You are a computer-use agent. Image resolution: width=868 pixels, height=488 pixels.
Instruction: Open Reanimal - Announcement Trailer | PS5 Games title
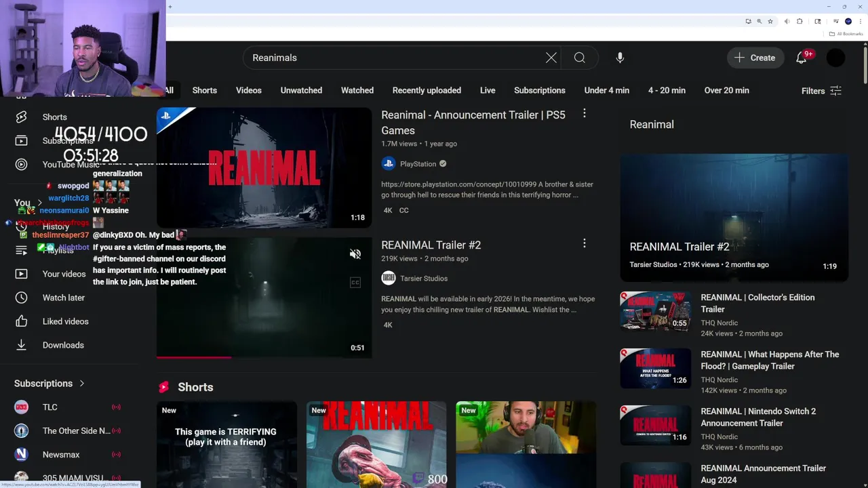coord(473,123)
